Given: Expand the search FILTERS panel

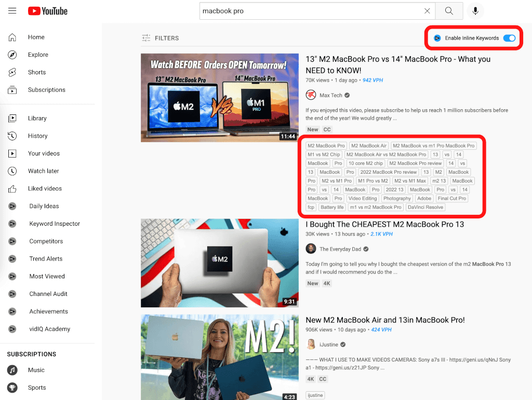Looking at the screenshot, I should click(x=160, y=38).
